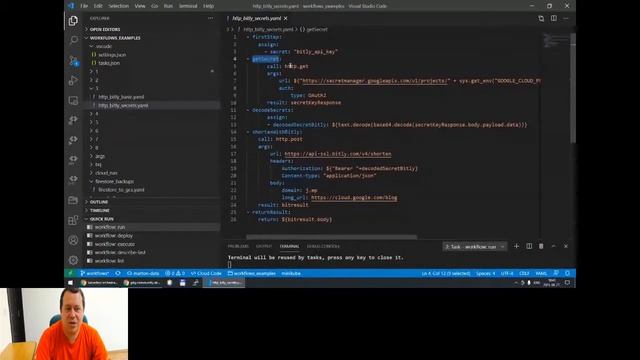Image resolution: width=640 pixels, height=360 pixels.
Task: Open the Selection menu
Action: 118,6
